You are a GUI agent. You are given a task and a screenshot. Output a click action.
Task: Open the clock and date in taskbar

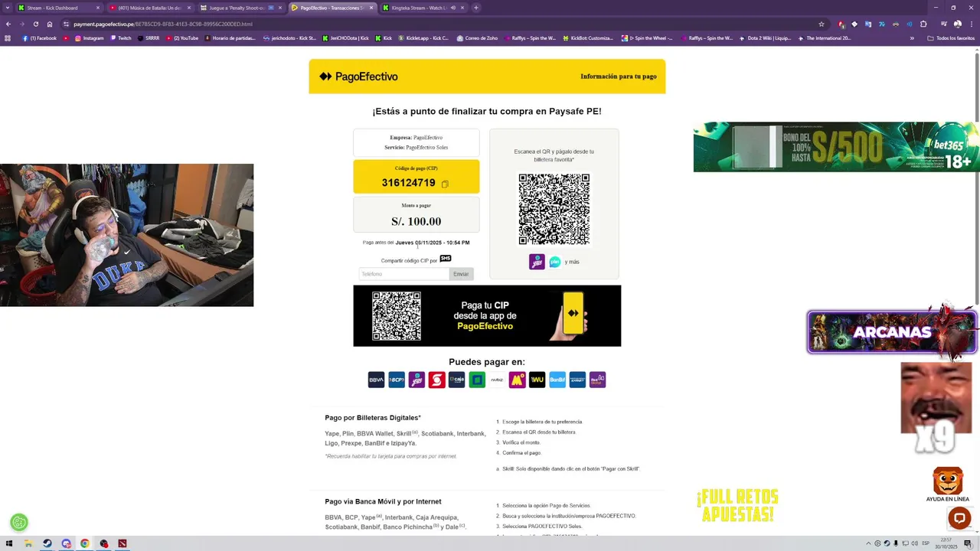[x=946, y=543]
